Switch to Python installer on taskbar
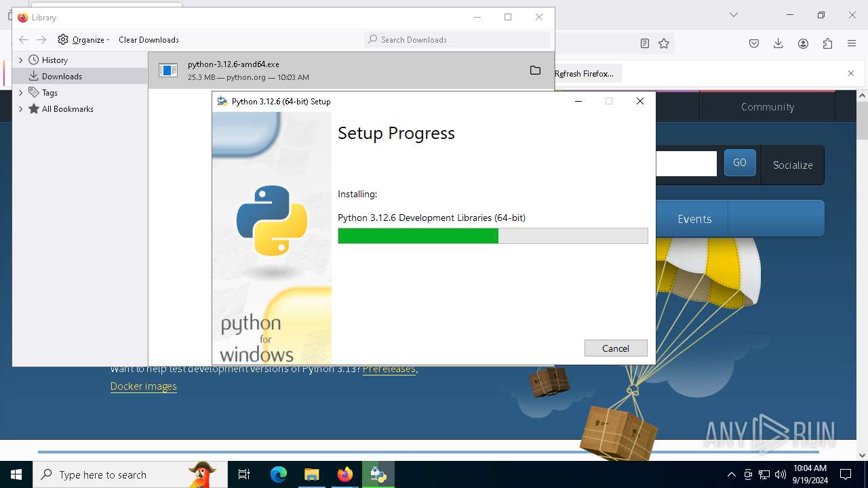 pos(378,474)
